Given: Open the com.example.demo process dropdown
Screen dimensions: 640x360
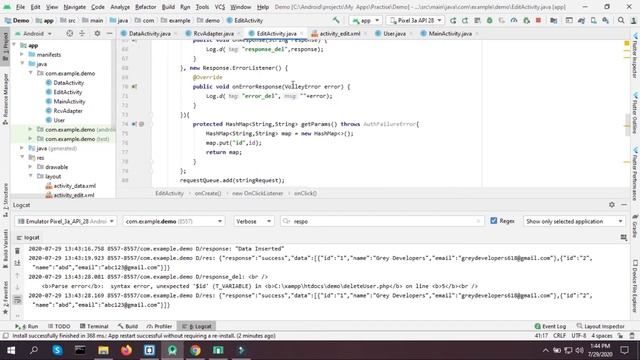Looking at the screenshot, I should [173, 221].
